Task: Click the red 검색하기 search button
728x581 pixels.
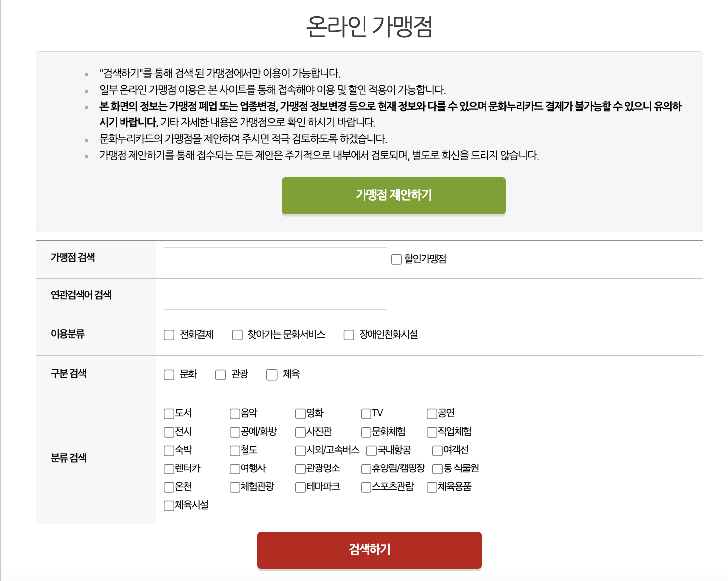Action: pos(368,549)
